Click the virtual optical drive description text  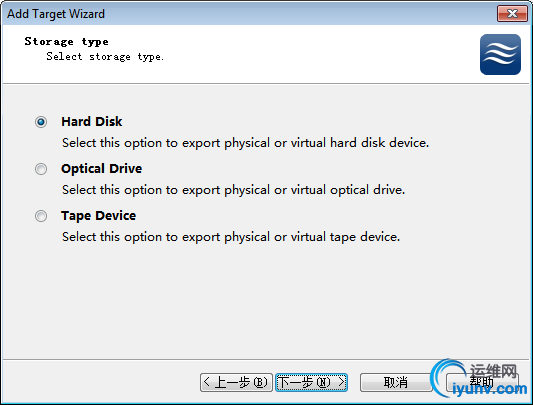(234, 190)
